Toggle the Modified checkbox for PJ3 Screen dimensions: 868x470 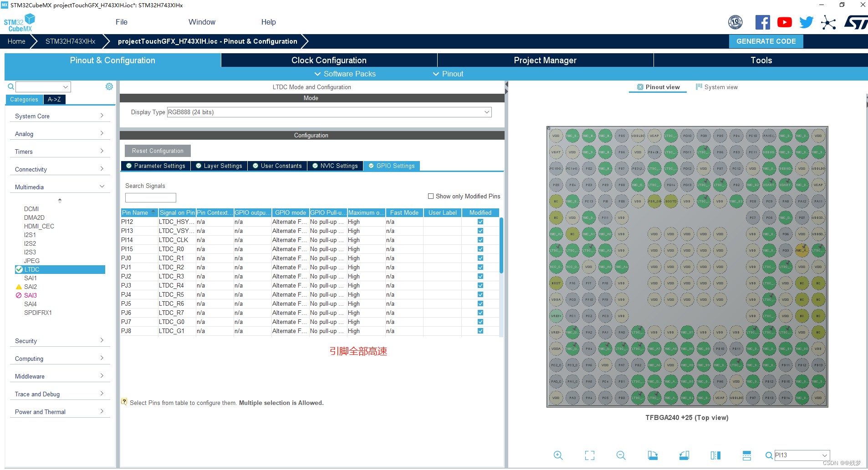pos(480,286)
